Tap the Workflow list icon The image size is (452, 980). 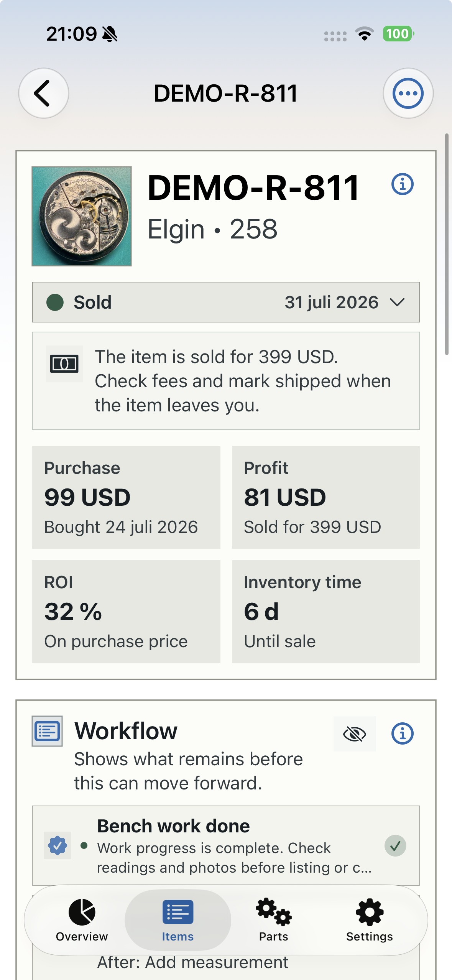point(47,731)
